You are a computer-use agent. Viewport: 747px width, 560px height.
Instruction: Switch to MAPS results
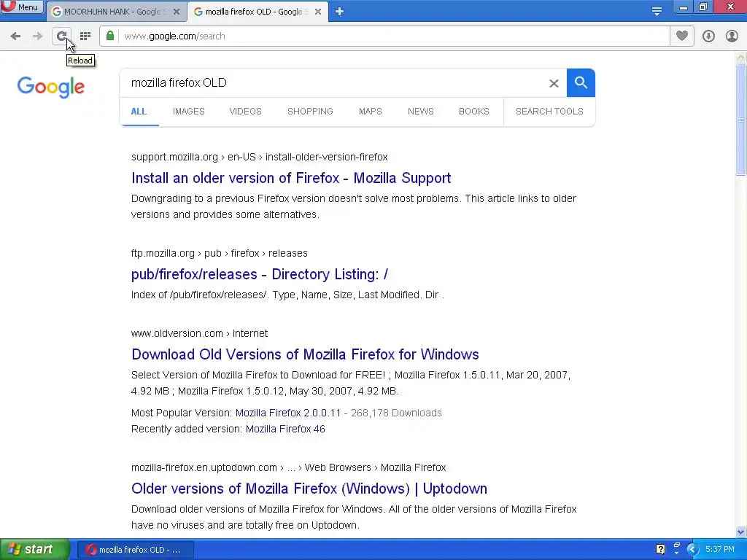pyautogui.click(x=370, y=112)
